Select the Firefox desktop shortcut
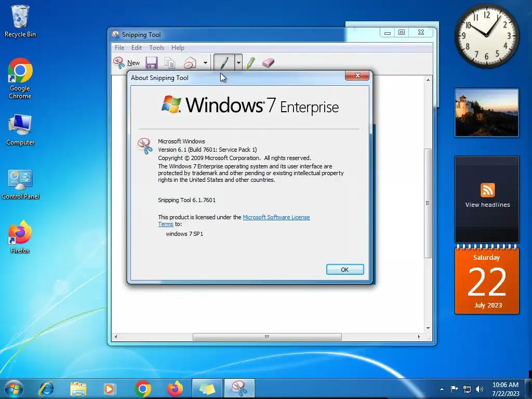 point(20,237)
